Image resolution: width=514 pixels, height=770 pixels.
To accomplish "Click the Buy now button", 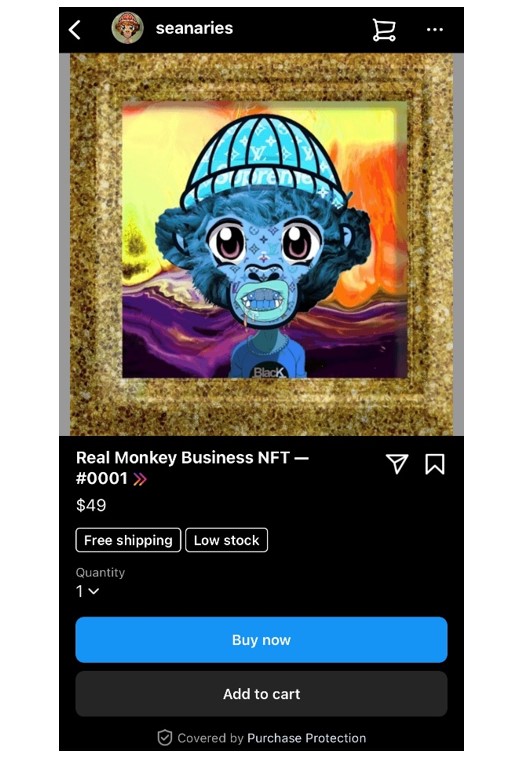I will point(261,640).
